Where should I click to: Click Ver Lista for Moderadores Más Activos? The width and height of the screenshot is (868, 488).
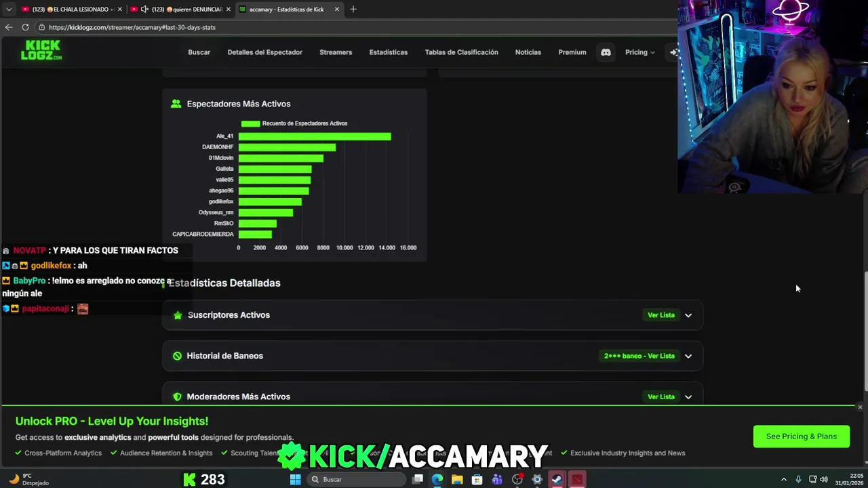click(660, 396)
